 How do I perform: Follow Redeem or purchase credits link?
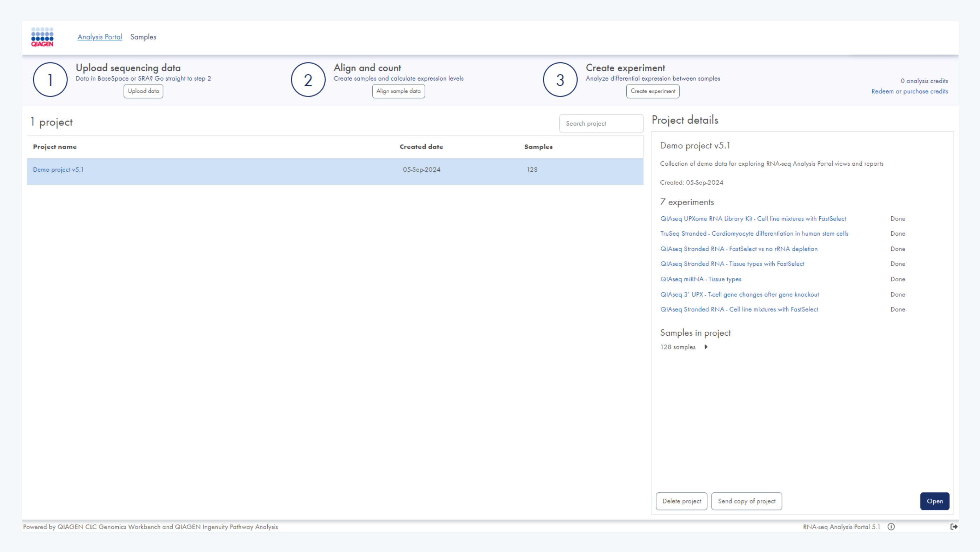(x=909, y=91)
